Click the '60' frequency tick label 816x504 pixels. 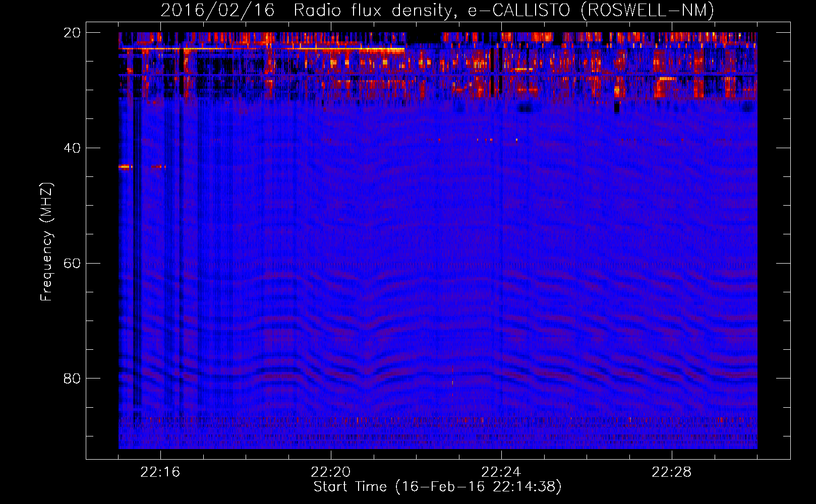point(72,264)
